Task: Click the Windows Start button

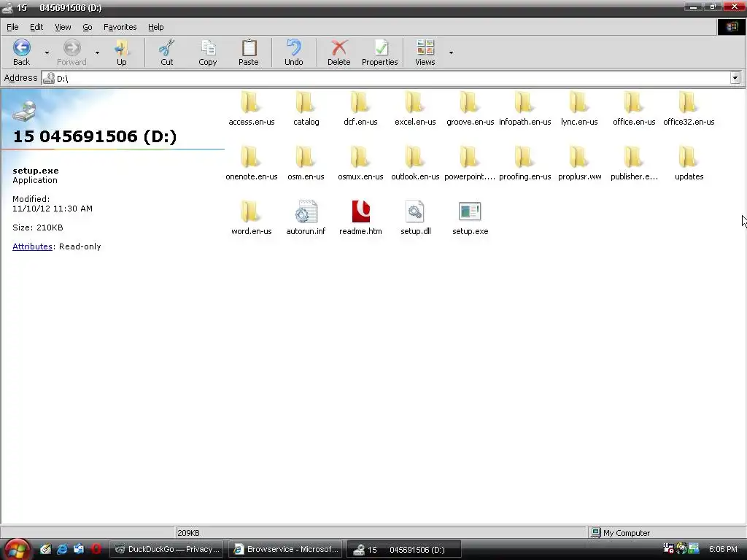Action: tap(17, 549)
